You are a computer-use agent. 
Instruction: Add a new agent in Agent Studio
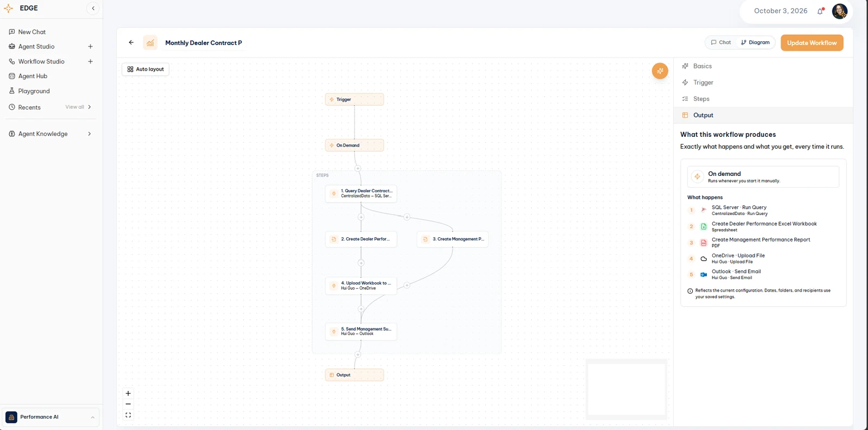90,47
